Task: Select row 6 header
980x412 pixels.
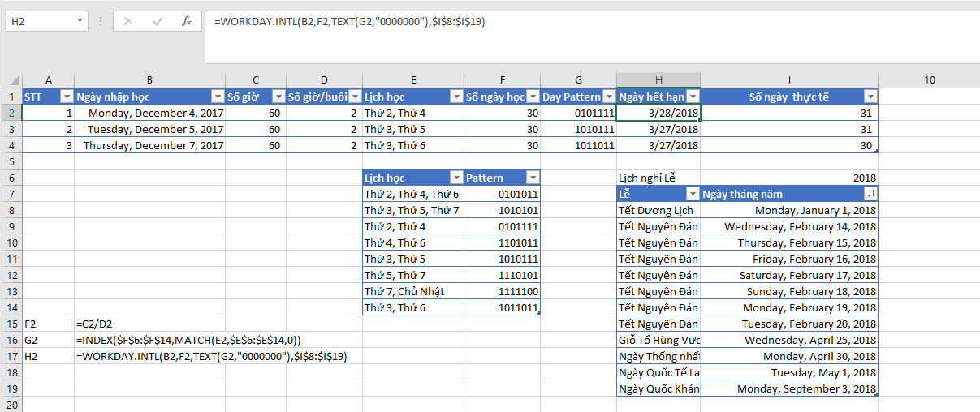Action: tap(11, 178)
